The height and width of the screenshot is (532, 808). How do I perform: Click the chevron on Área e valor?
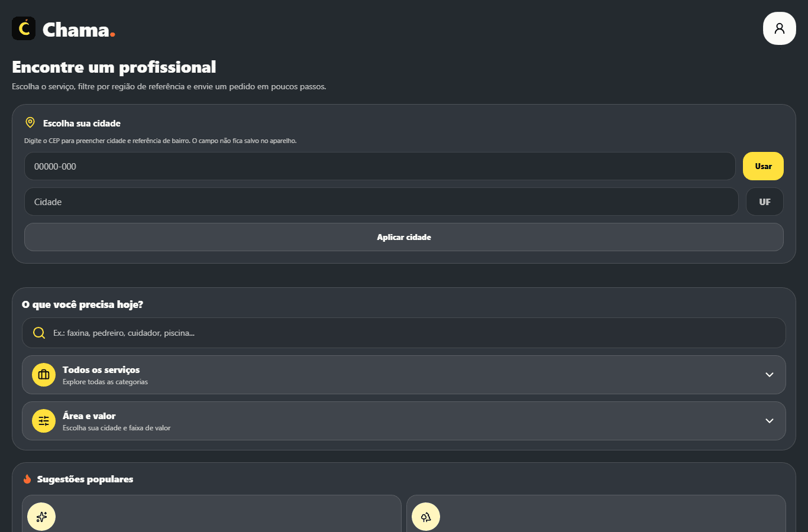pyautogui.click(x=770, y=421)
